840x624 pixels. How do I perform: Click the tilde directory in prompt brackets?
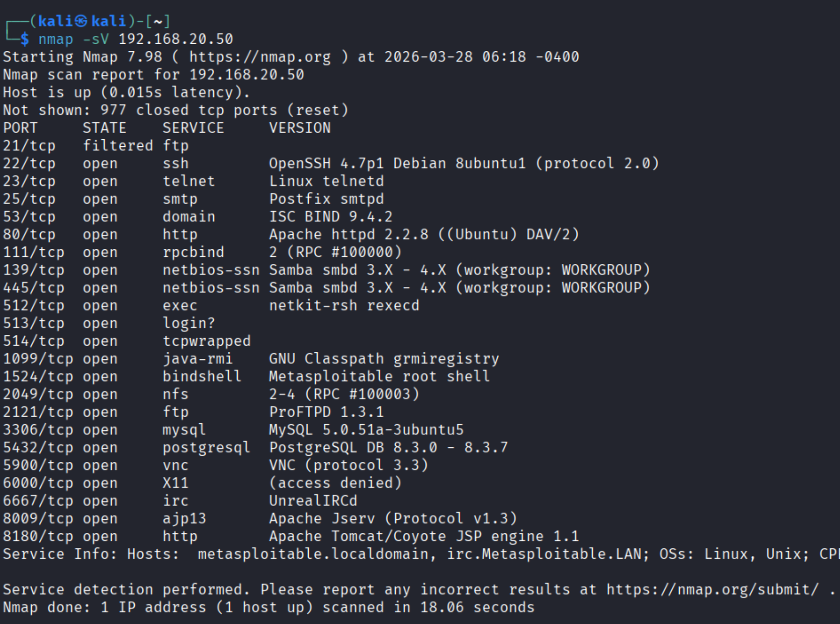coord(158,21)
